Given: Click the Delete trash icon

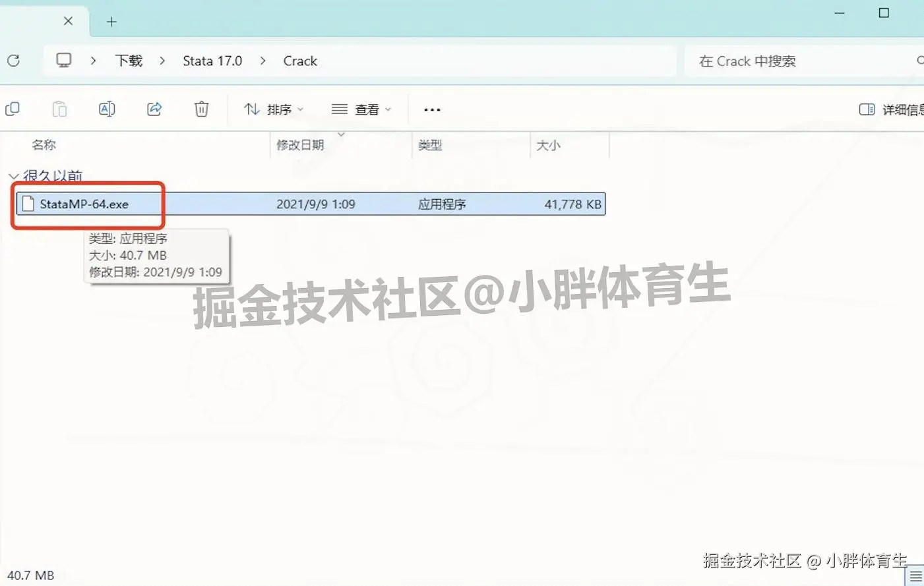Looking at the screenshot, I should click(201, 109).
